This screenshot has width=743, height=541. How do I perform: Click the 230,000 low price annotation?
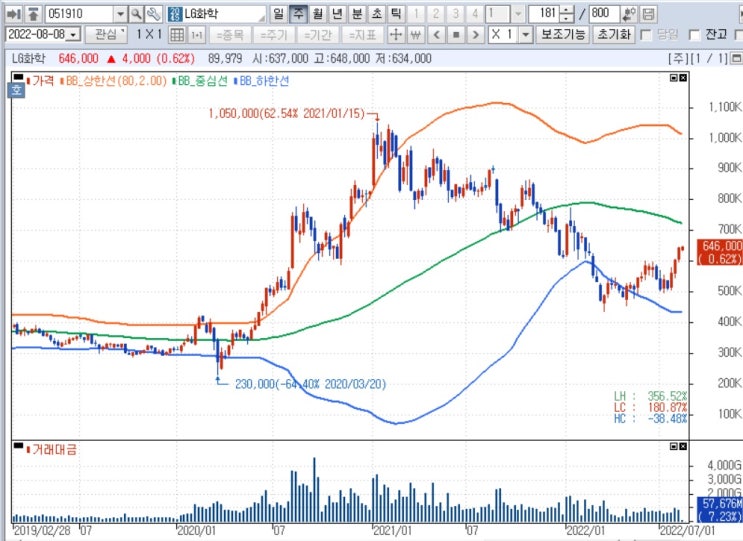pos(310,384)
